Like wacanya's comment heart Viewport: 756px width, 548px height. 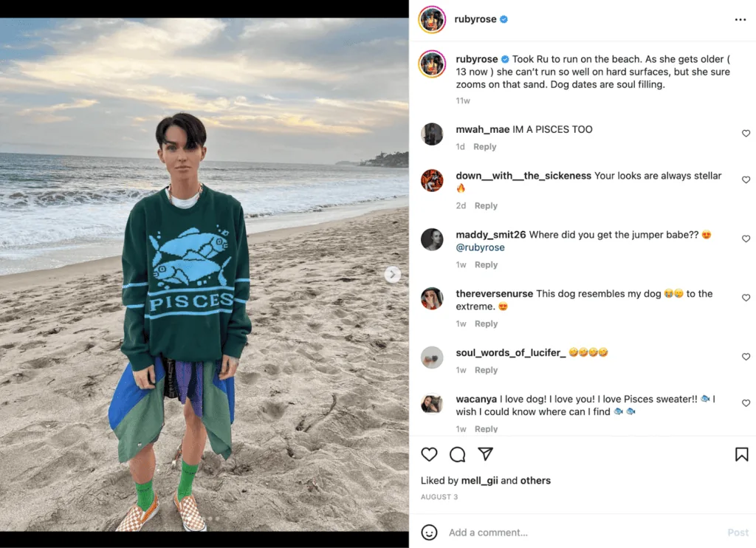(x=746, y=403)
